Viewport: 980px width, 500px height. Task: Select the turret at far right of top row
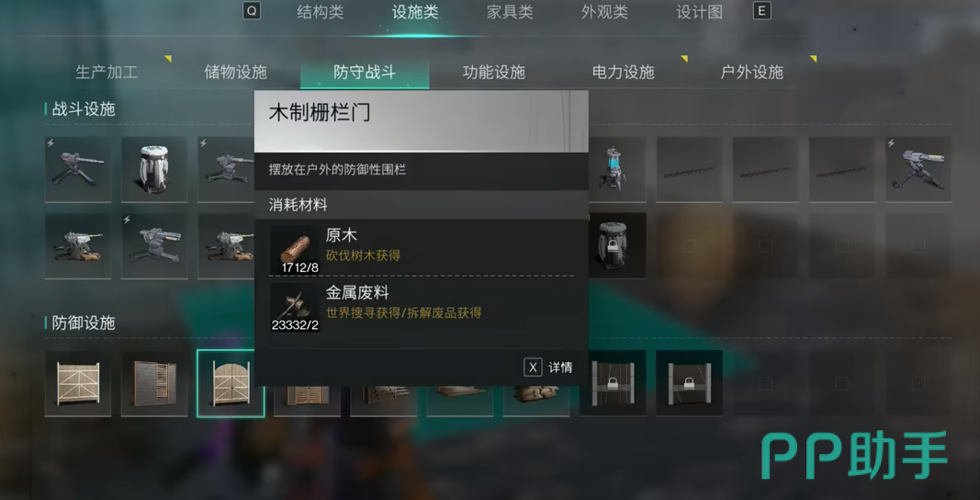[918, 169]
